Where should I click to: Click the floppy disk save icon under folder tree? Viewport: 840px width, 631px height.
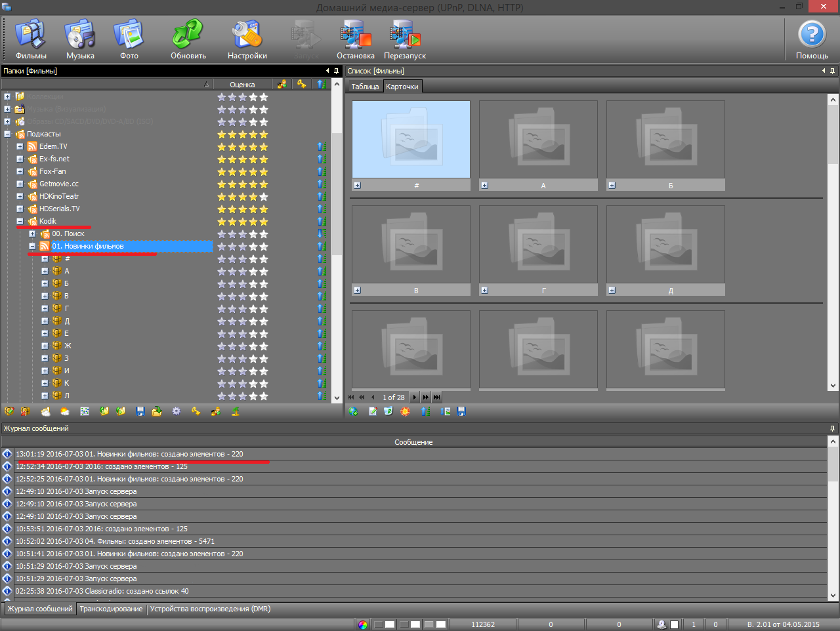click(x=140, y=411)
